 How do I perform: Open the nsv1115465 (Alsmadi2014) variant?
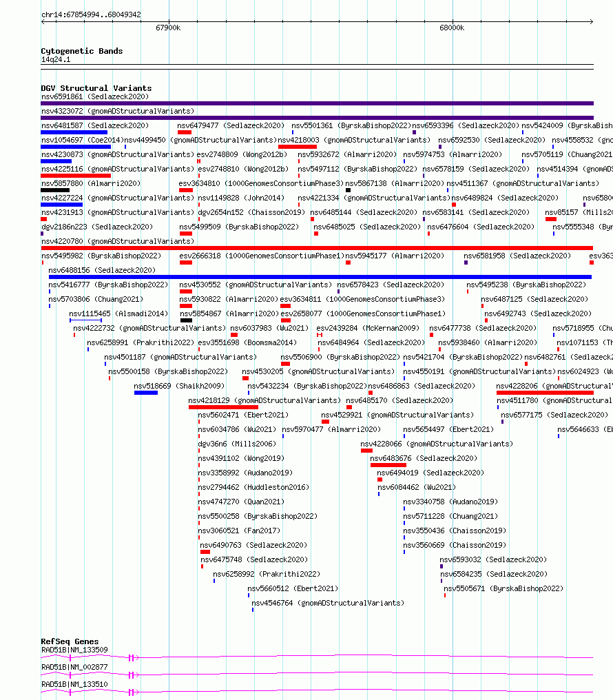[118, 314]
